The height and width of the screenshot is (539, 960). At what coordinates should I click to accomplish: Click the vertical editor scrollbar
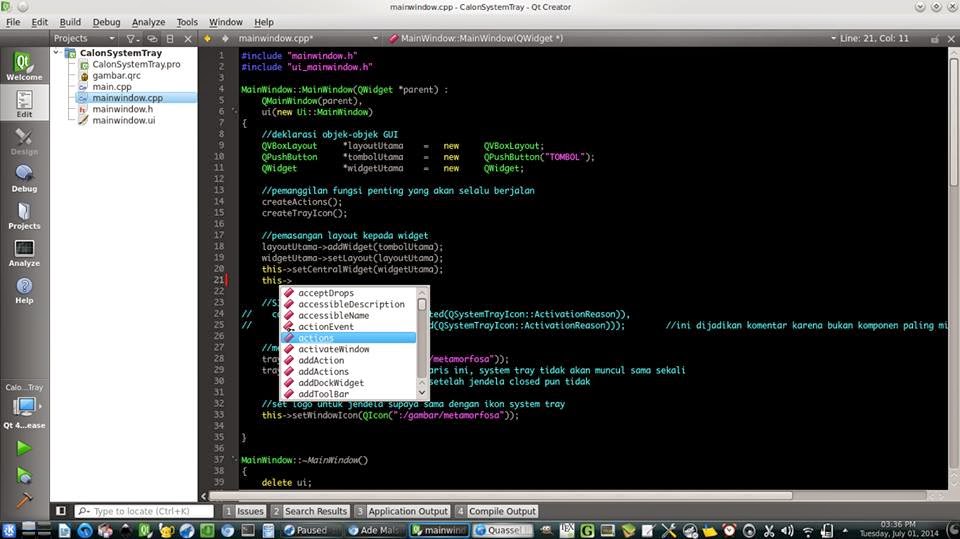coord(953,123)
